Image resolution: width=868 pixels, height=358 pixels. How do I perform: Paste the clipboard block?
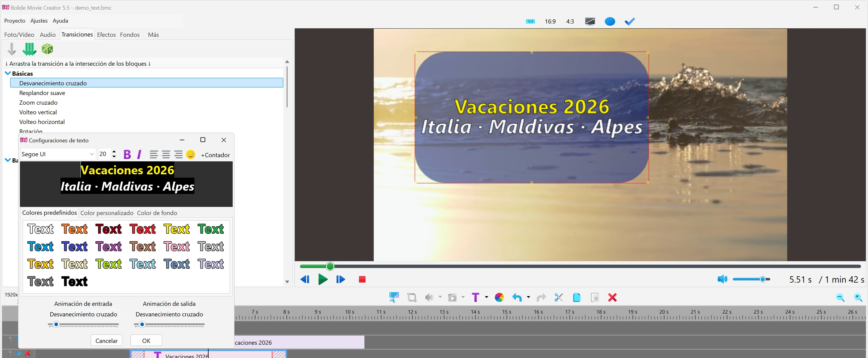point(595,297)
